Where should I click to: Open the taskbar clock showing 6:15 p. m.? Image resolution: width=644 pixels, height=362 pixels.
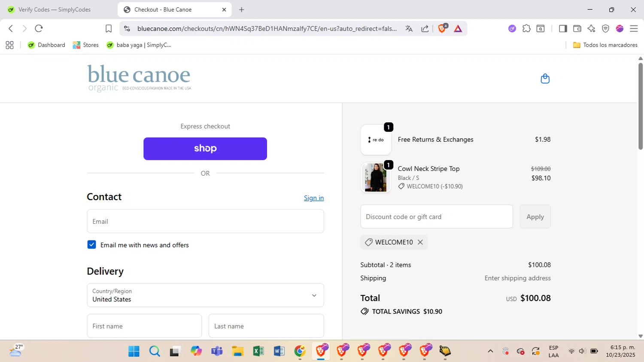[x=621, y=351]
